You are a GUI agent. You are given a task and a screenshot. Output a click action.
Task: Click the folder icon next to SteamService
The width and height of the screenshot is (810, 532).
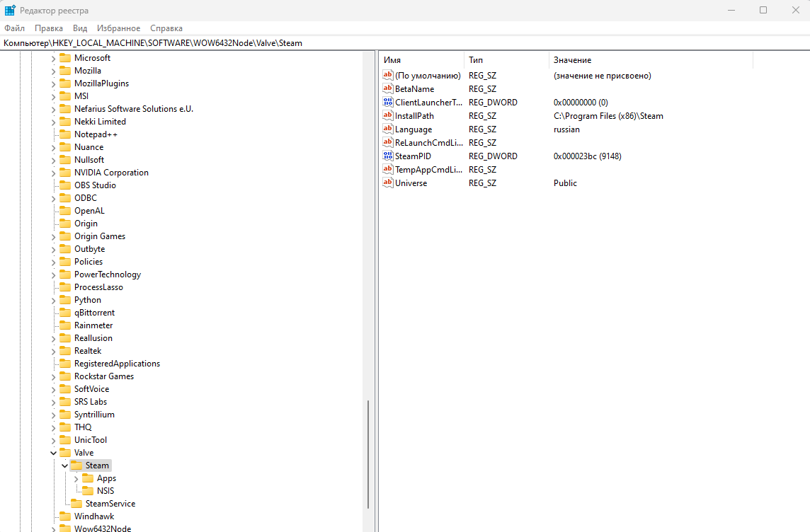[x=77, y=503]
